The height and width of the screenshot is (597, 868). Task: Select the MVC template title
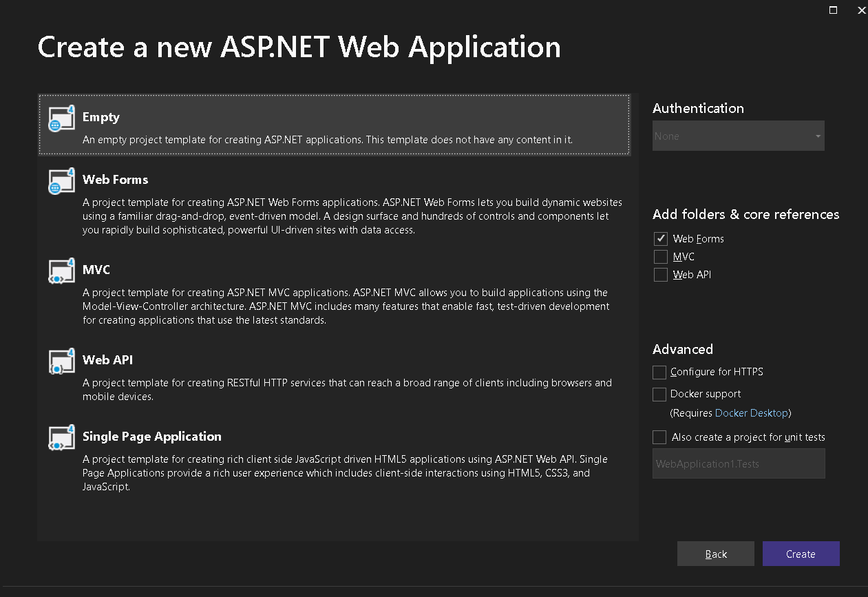96,270
